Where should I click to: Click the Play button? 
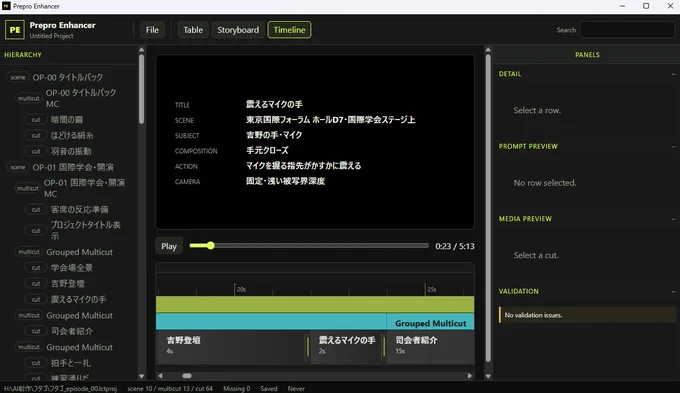[169, 246]
